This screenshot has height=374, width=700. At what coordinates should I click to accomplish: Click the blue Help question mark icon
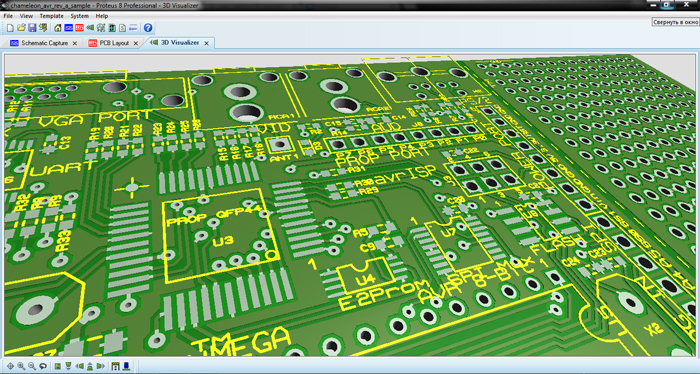tap(148, 28)
